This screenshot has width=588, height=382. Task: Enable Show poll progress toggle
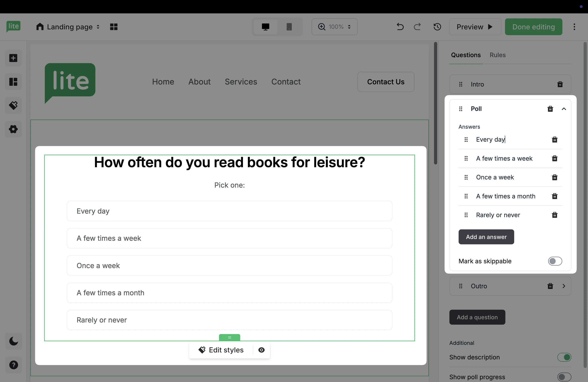click(564, 377)
